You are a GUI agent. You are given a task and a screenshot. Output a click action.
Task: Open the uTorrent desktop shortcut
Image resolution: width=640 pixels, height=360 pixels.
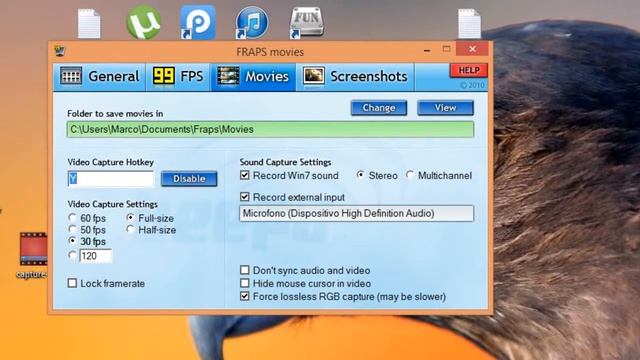click(143, 22)
